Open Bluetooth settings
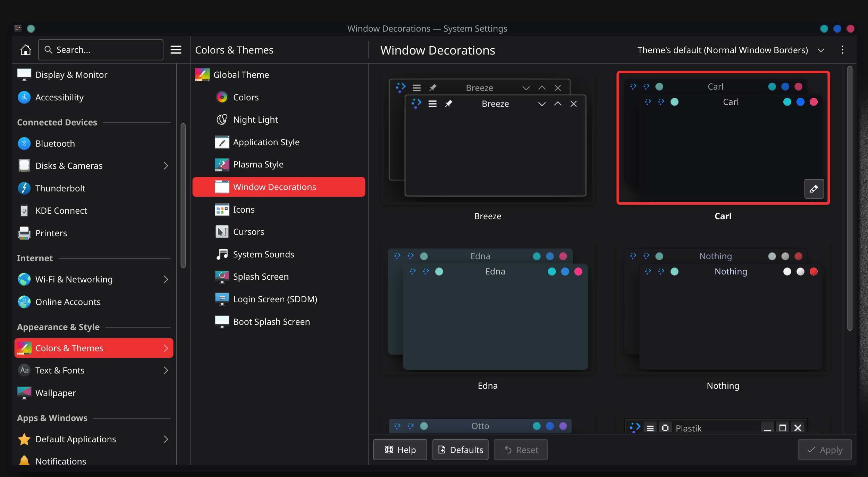The width and height of the screenshot is (868, 477). 94,143
